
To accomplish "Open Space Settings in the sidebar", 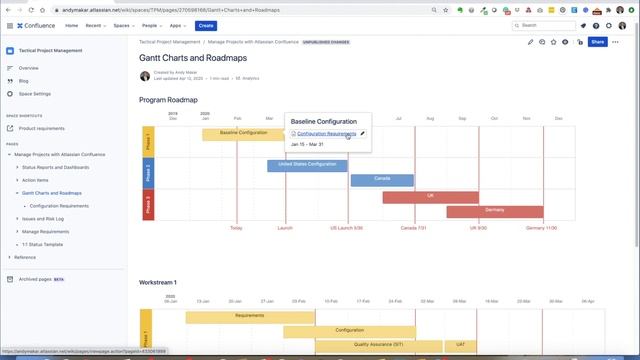I will point(35,94).
